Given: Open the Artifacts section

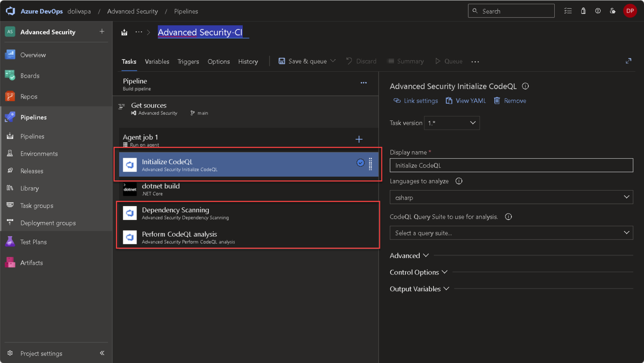Looking at the screenshot, I should click(x=31, y=262).
